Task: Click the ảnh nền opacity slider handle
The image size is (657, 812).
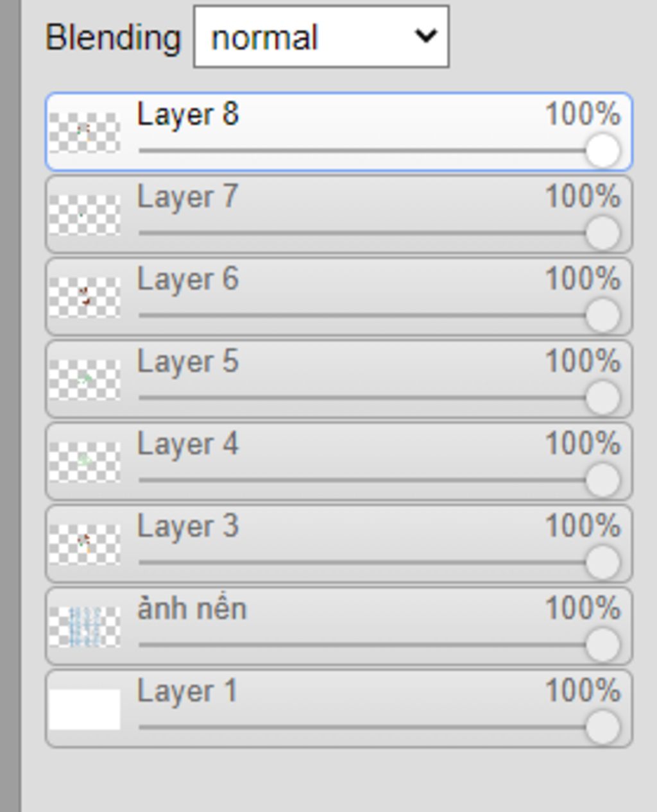Action: point(602,645)
